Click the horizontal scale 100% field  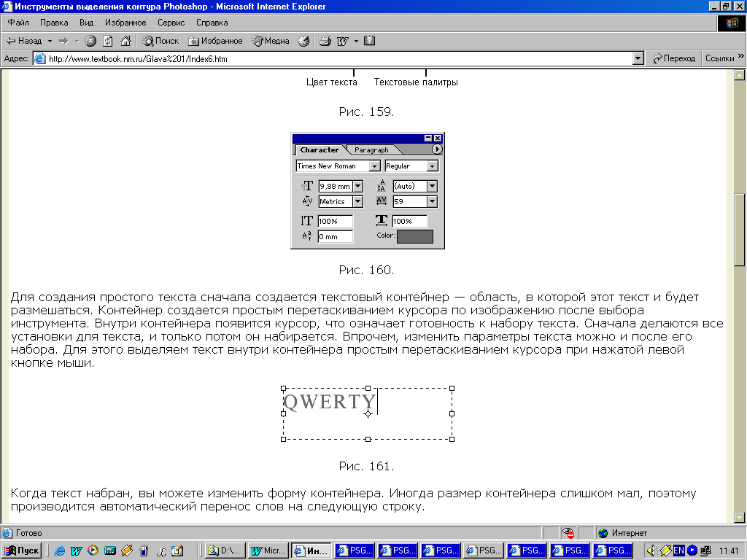410,222
